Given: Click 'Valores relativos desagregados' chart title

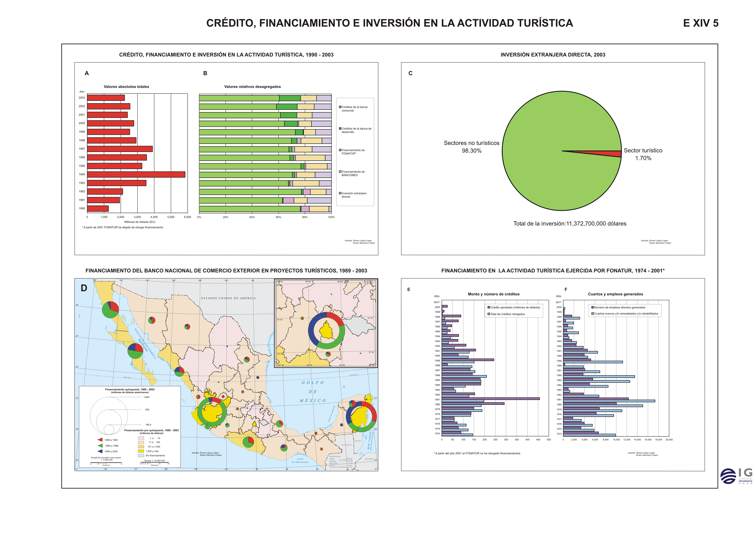Looking at the screenshot, I should point(253,87).
